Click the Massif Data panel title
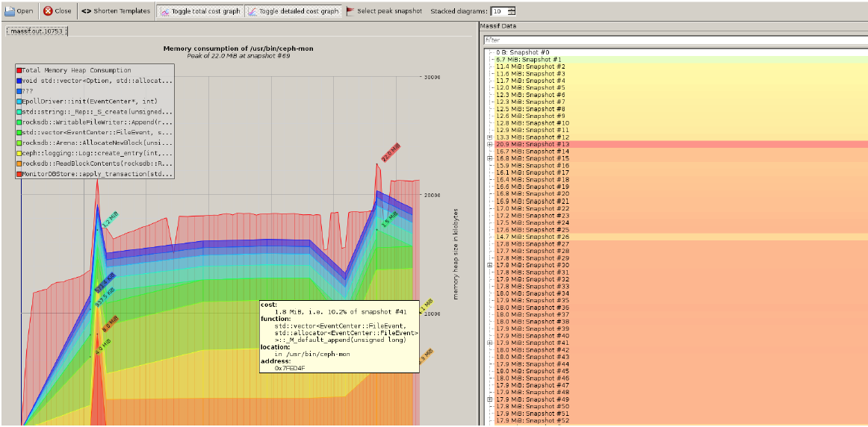 pos(498,27)
